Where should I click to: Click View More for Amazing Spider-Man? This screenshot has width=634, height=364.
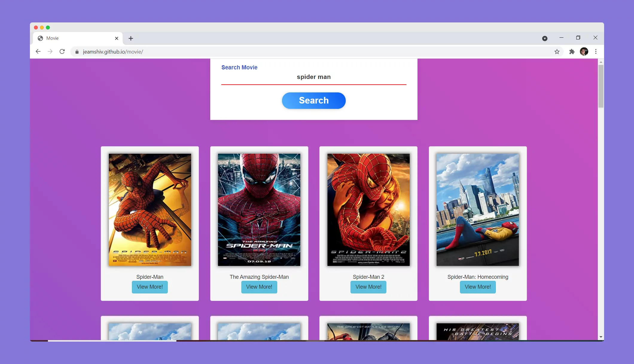click(259, 287)
